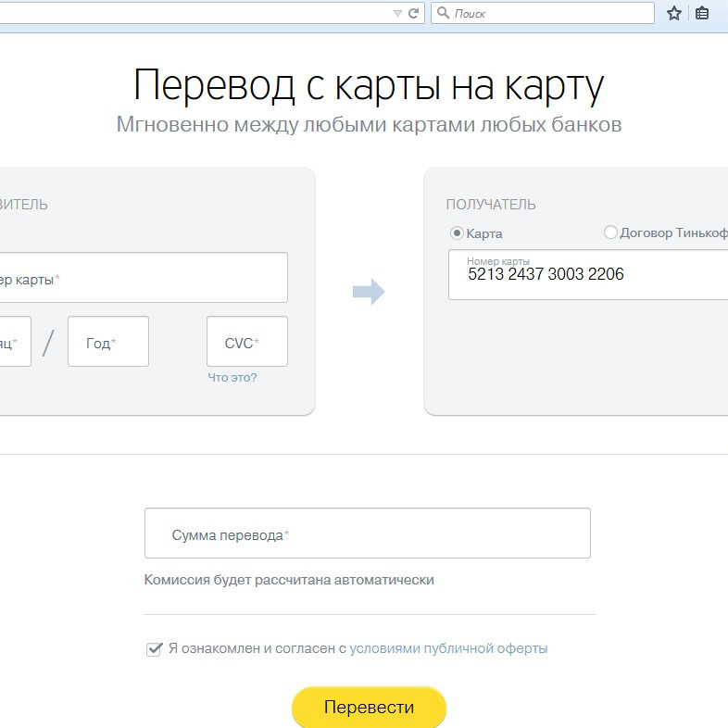Screen dimensions: 728x728
Task: Click the sender expiry month field
Action: point(16,342)
